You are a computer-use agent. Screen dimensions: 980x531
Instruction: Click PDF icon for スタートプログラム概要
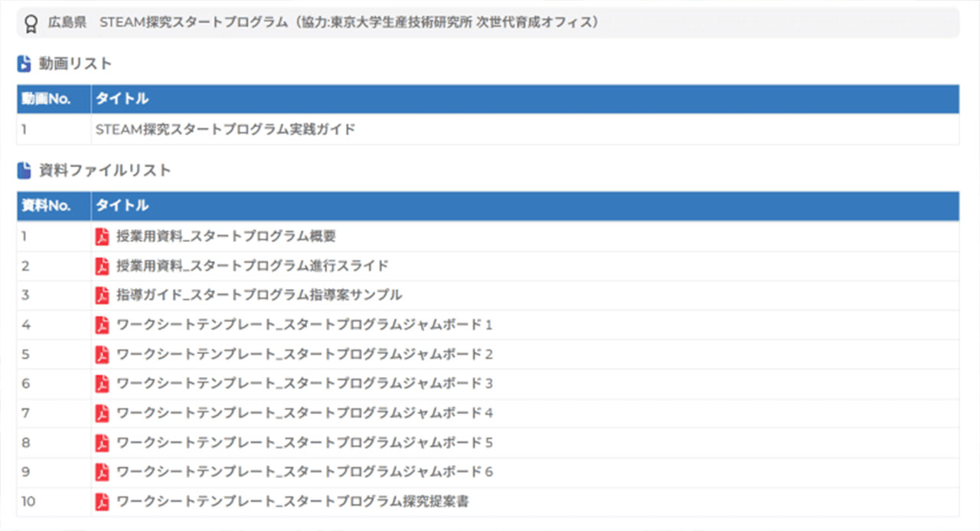(x=102, y=237)
